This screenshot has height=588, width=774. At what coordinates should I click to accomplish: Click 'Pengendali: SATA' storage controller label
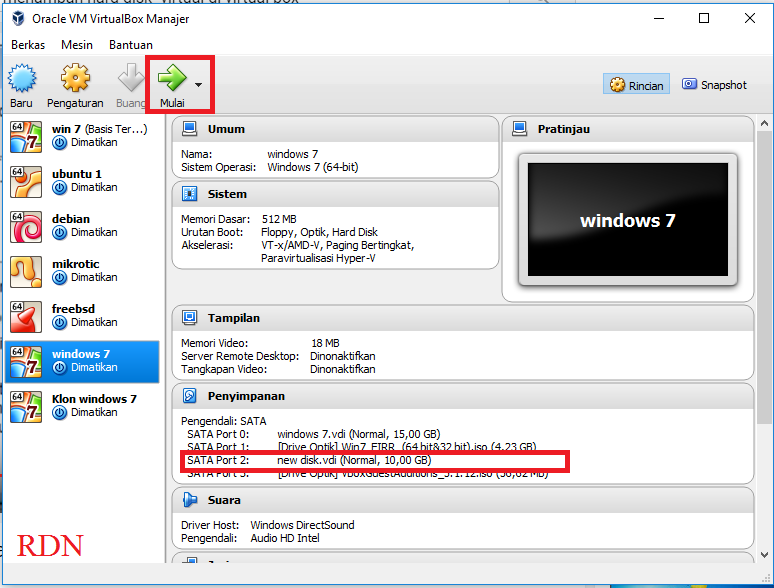click(224, 421)
